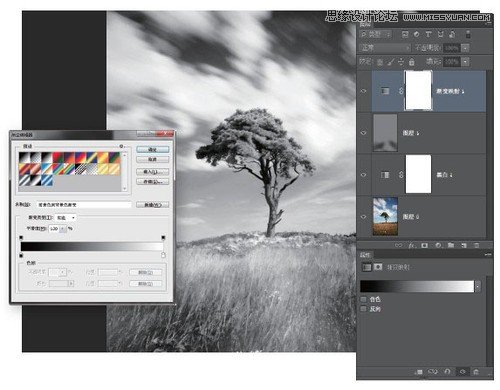Enable the dither (仿色) checkbox

tap(363, 299)
